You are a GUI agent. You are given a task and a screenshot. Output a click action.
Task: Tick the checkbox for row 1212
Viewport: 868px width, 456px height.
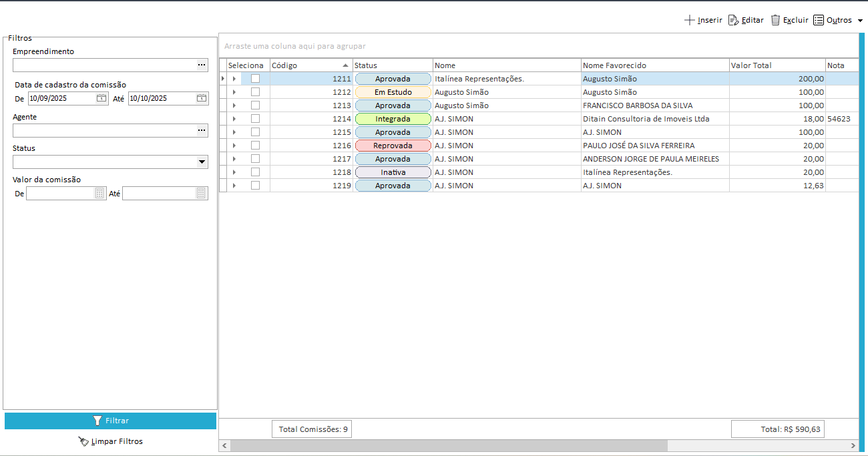255,92
